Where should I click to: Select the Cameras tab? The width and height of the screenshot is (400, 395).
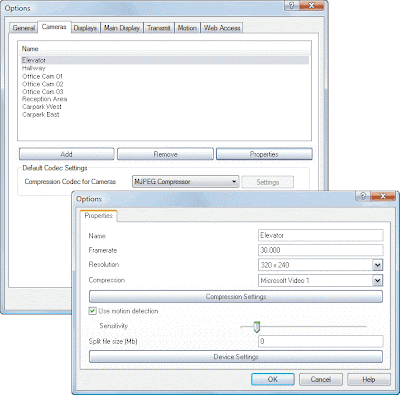(x=54, y=27)
